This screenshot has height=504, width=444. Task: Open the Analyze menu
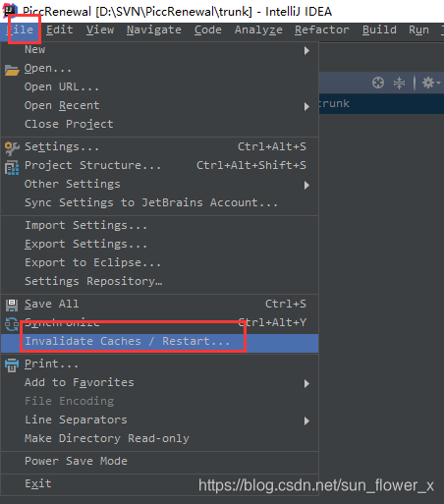[x=258, y=29]
